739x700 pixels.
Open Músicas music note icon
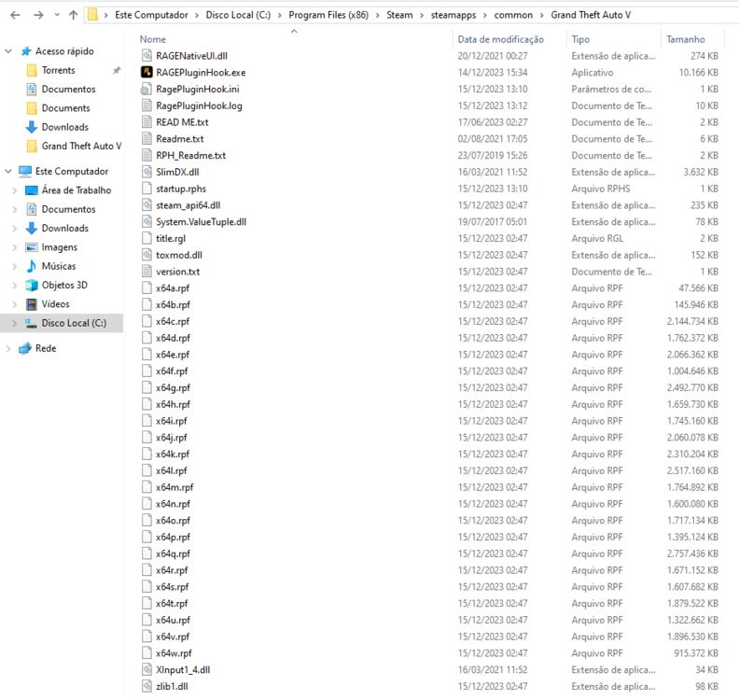32,266
